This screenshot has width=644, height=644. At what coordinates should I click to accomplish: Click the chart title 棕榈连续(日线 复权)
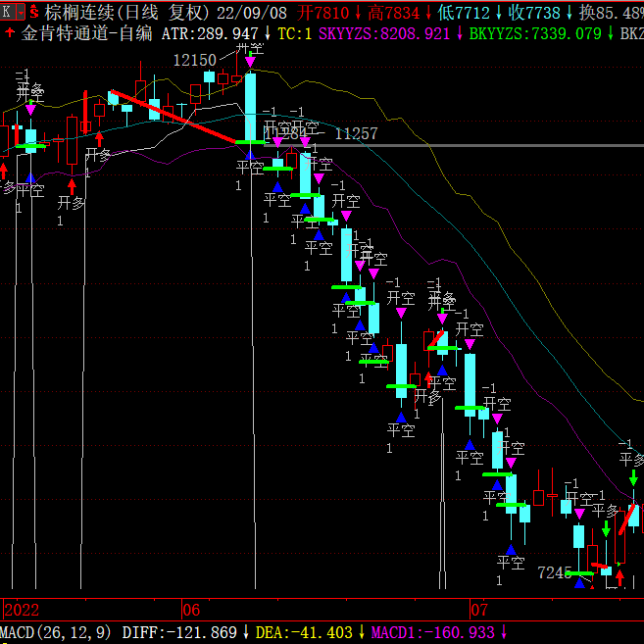[125, 13]
